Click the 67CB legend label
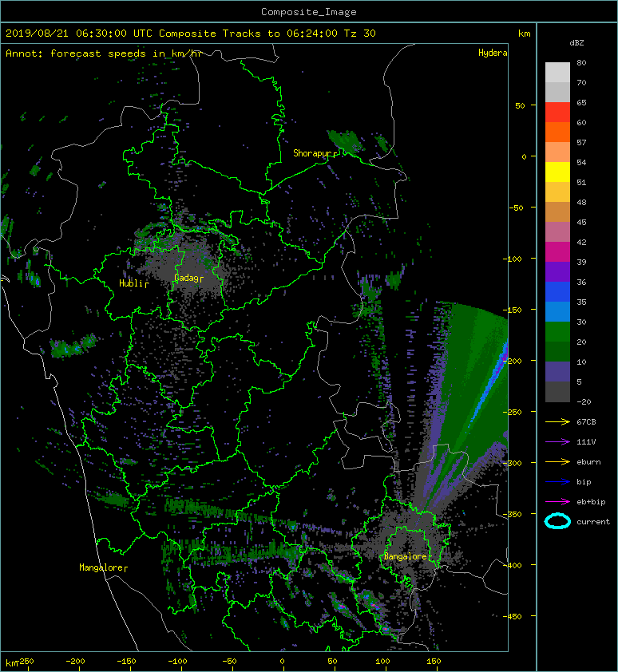The image size is (618, 672). [586, 421]
